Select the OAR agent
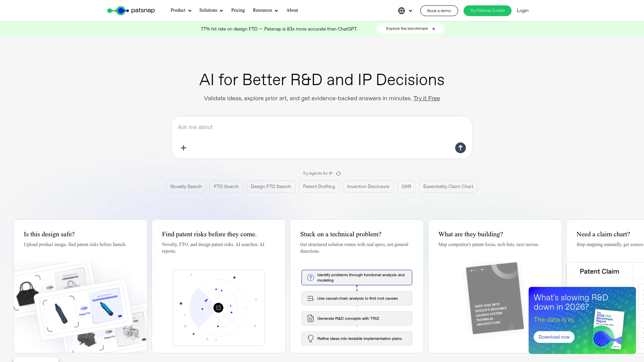The width and height of the screenshot is (644, 362). coord(406,186)
